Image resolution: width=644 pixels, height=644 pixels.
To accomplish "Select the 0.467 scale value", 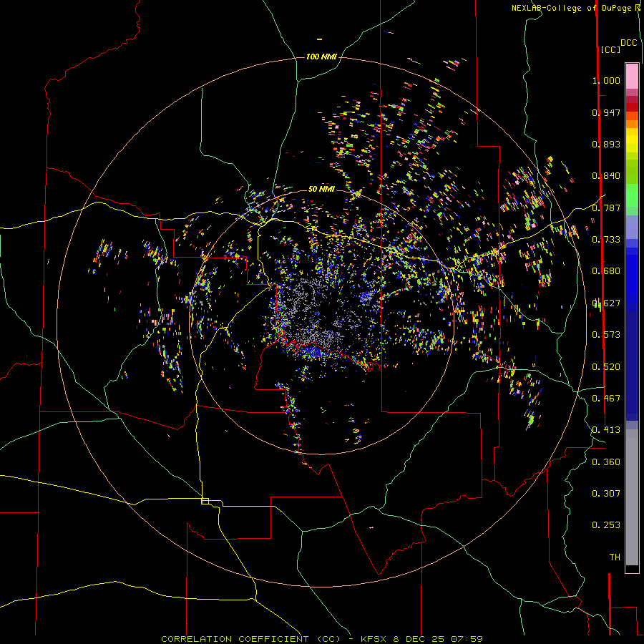I will point(606,399).
